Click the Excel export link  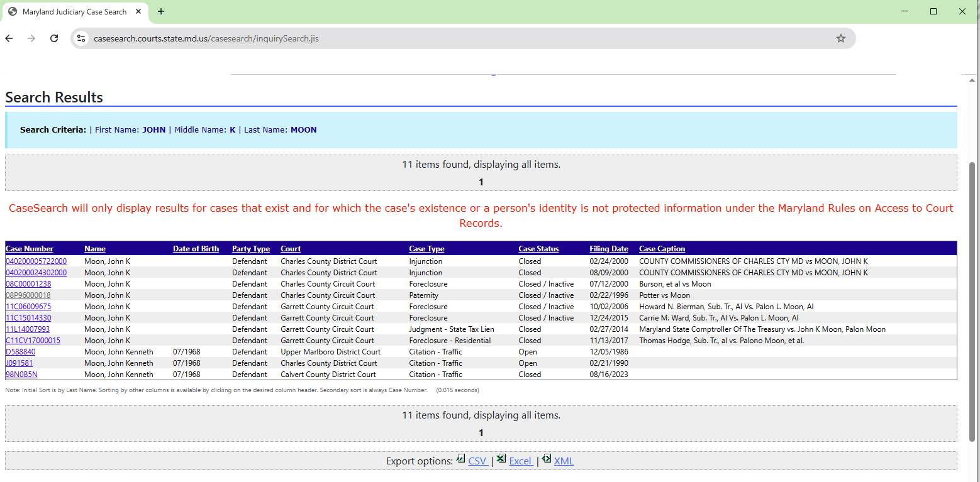521,461
